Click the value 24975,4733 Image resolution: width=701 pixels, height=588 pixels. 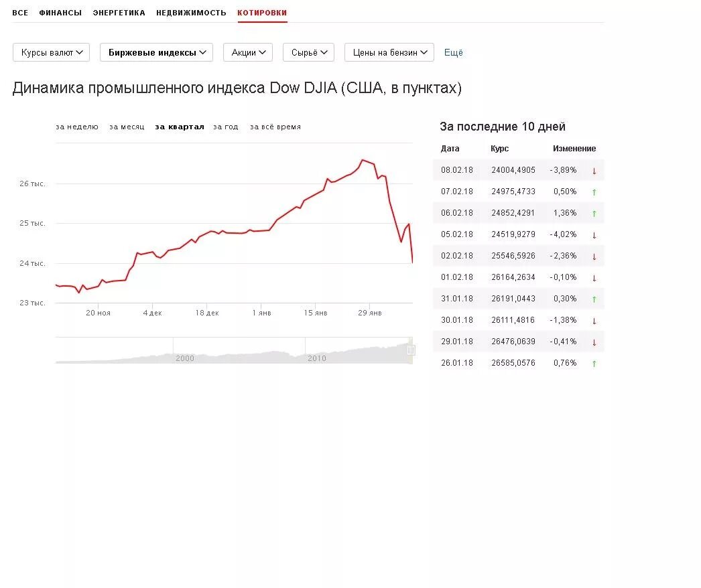513,192
